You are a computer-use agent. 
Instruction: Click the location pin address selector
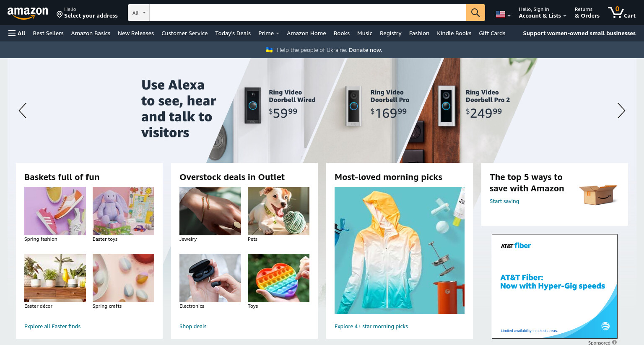tap(87, 13)
